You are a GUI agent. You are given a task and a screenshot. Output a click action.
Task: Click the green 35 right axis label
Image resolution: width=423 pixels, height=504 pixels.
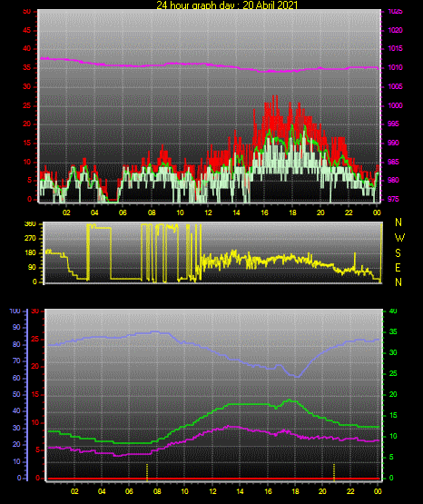(393, 331)
